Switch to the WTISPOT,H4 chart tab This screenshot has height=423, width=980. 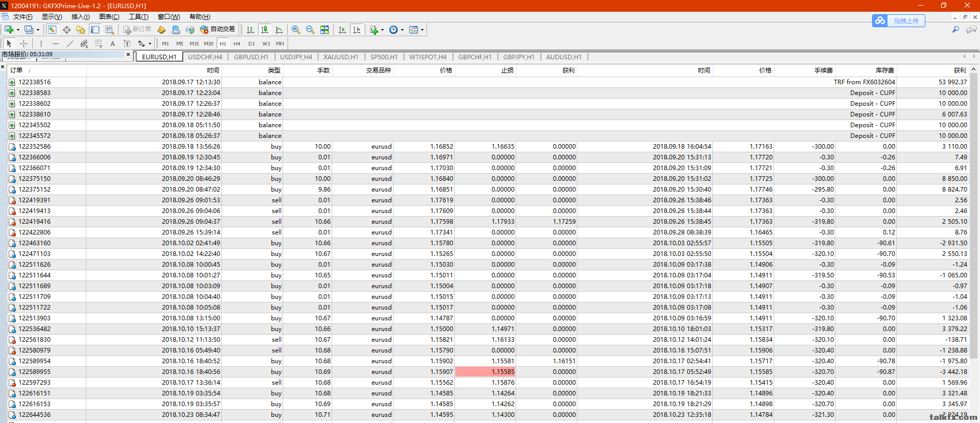[x=428, y=57]
